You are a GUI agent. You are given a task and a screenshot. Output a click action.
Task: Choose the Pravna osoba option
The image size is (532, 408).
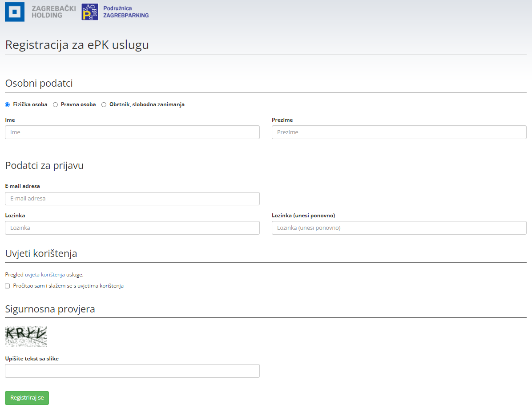55,104
